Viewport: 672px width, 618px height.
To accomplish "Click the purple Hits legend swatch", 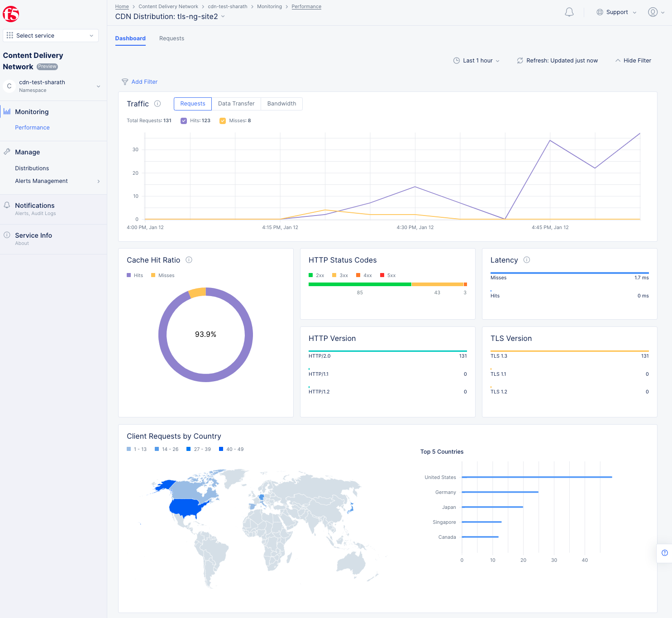I will (x=129, y=275).
